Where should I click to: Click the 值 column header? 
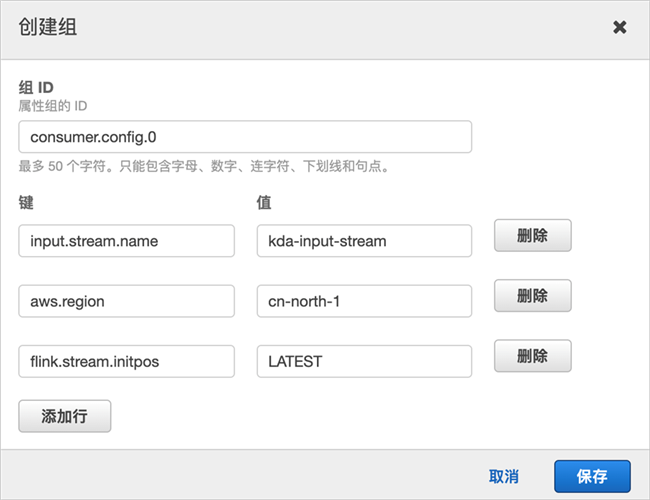point(264,203)
